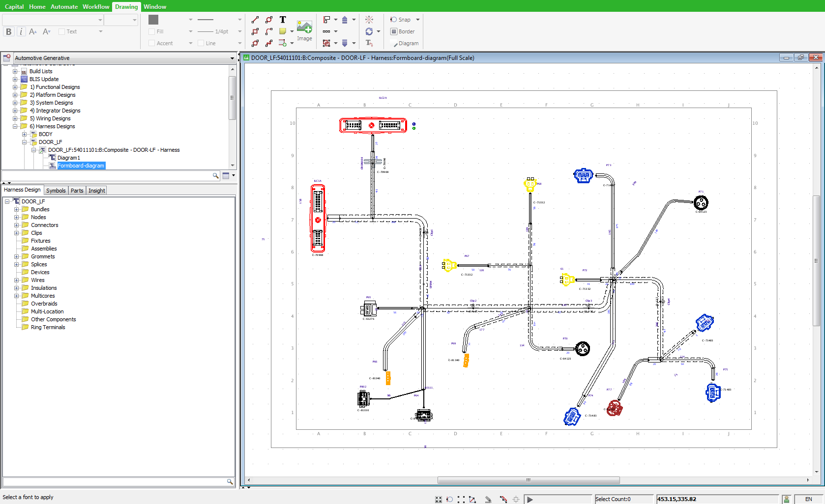Insert a sticky note from the toolbar
825x504 pixels.
pos(283,31)
